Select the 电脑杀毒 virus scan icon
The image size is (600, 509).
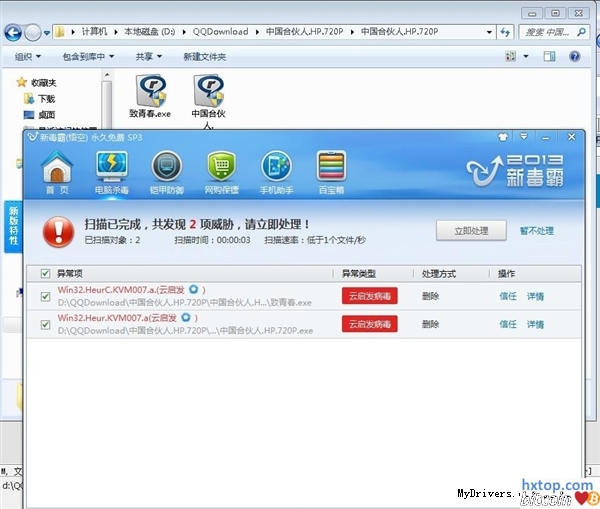click(111, 171)
